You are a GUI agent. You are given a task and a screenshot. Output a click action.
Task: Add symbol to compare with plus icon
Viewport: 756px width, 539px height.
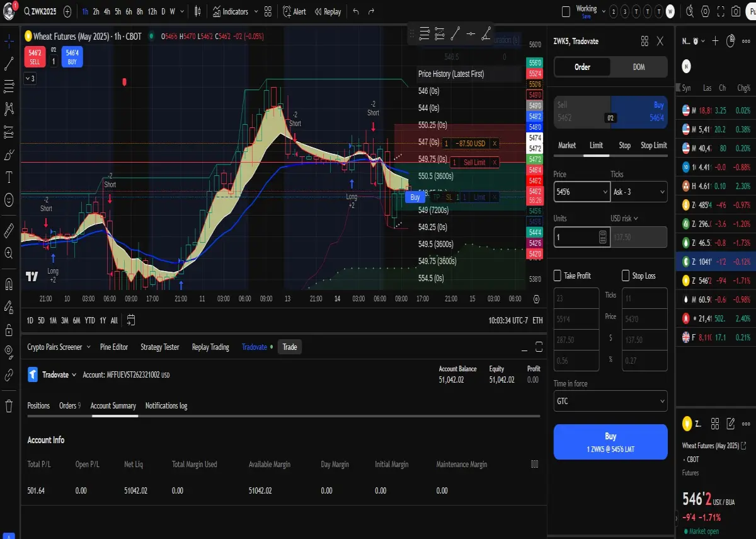pyautogui.click(x=67, y=11)
